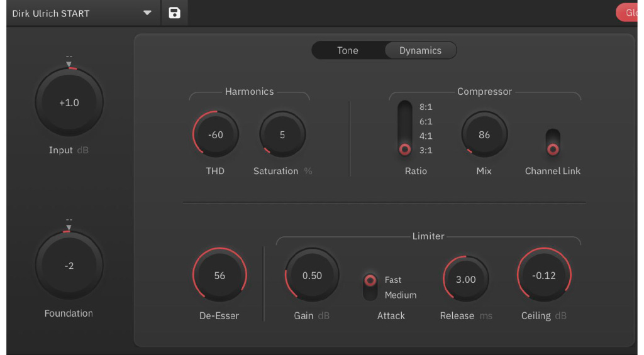Select the 8:1 compressor ratio label
Viewport: 644px width, 355px height.
tap(426, 107)
